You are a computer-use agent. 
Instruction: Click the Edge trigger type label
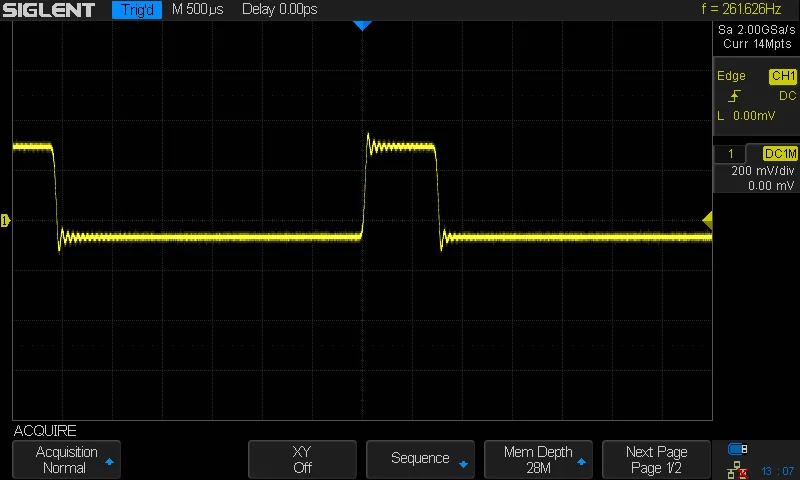[731, 76]
